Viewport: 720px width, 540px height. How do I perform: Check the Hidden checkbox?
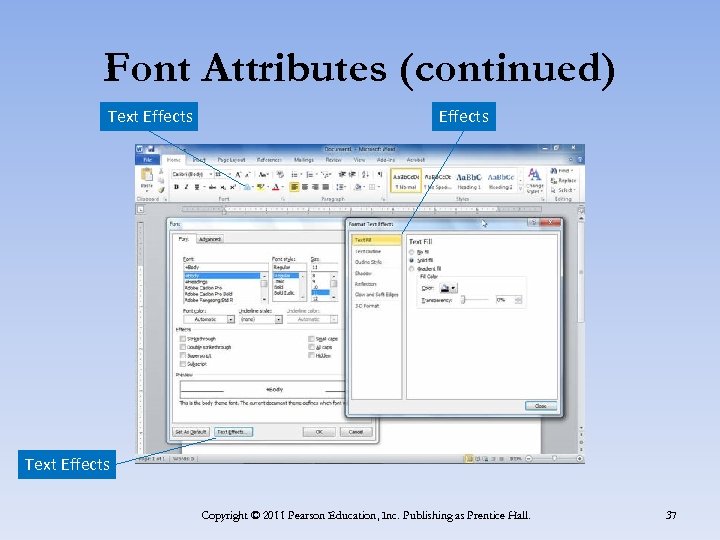(x=311, y=355)
